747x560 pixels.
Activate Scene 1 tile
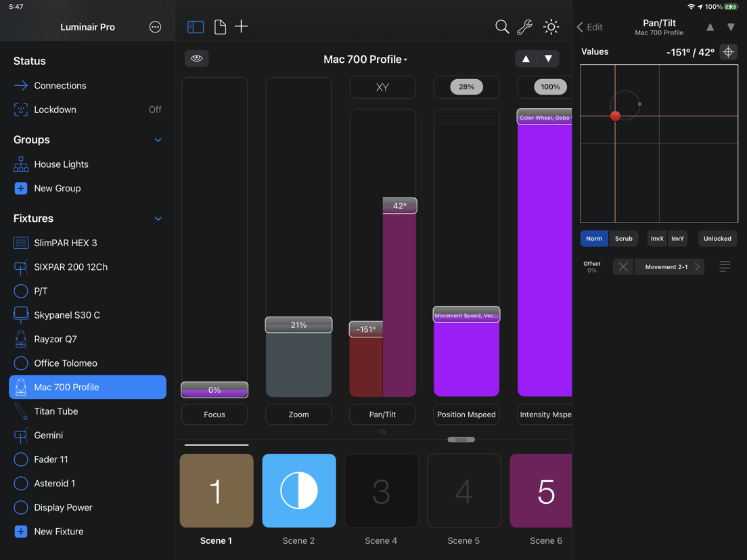pyautogui.click(x=217, y=490)
